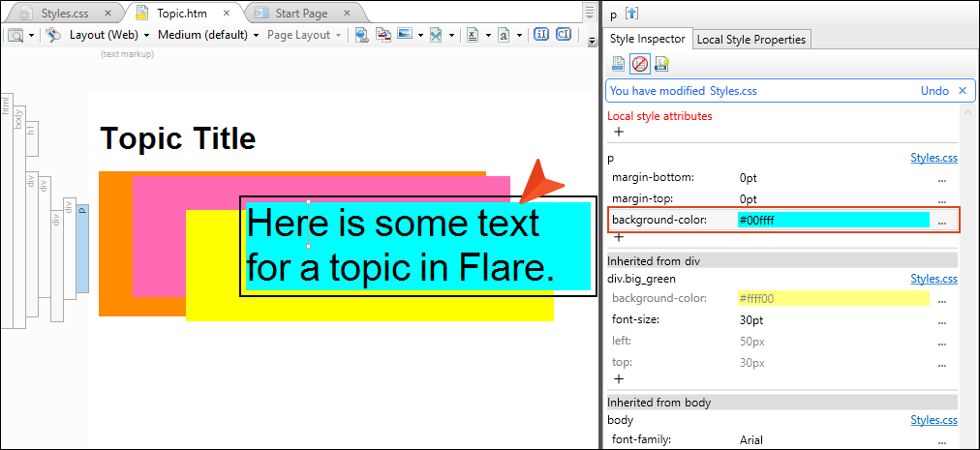Toggle the red-circle hide filter icon
Screen dimensions: 980x450
click(x=640, y=63)
